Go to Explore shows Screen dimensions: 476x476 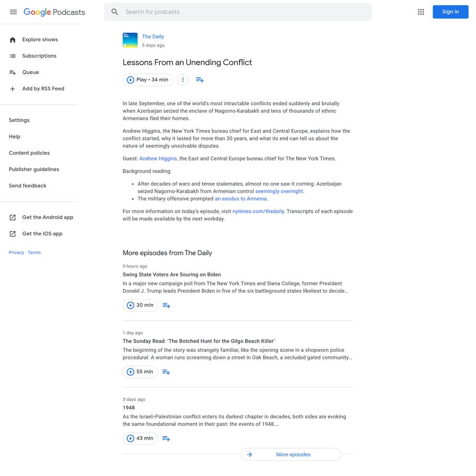click(x=39, y=40)
